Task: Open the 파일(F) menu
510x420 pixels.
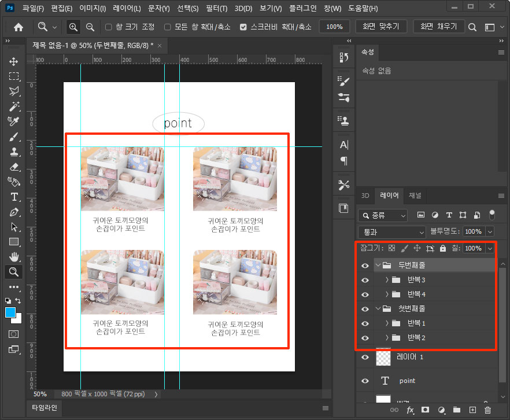Action: (33, 9)
